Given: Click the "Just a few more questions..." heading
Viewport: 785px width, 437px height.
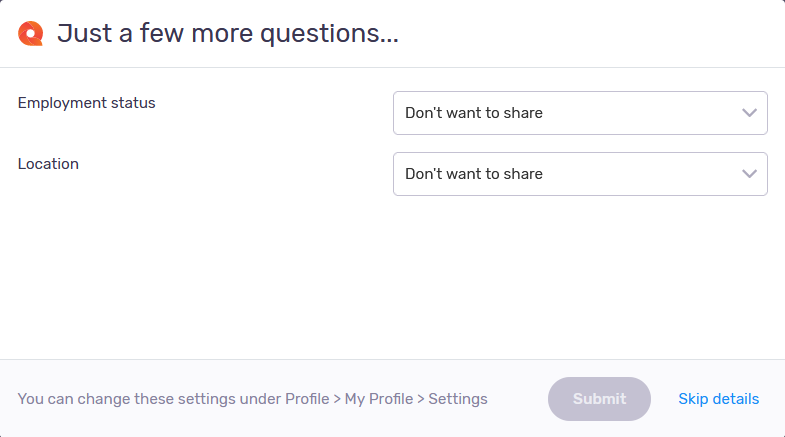Looking at the screenshot, I should point(228,34).
